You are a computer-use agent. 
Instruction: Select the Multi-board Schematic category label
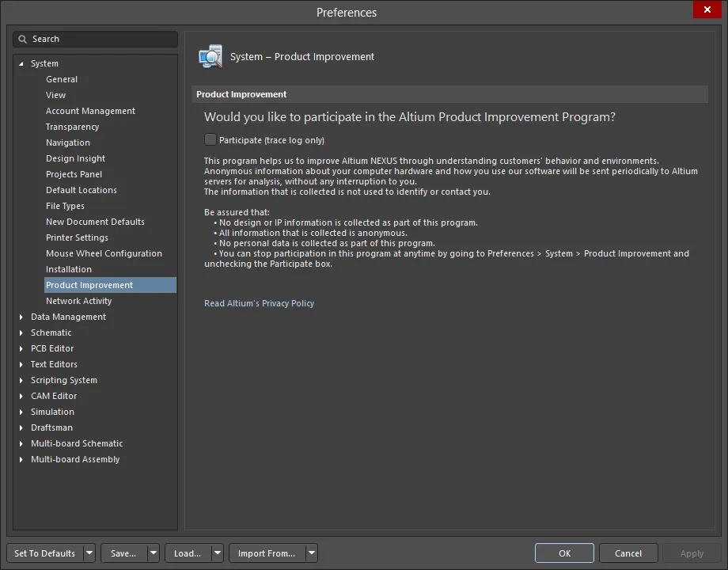(x=77, y=443)
